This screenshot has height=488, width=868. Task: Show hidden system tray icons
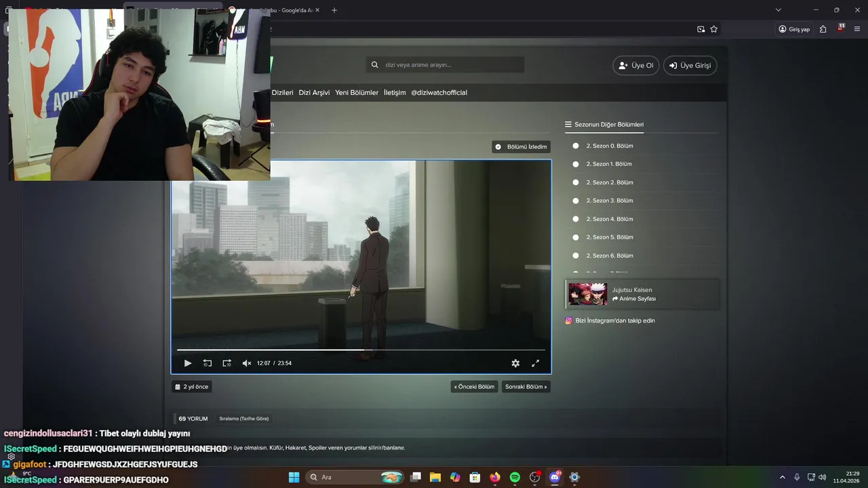click(782, 477)
